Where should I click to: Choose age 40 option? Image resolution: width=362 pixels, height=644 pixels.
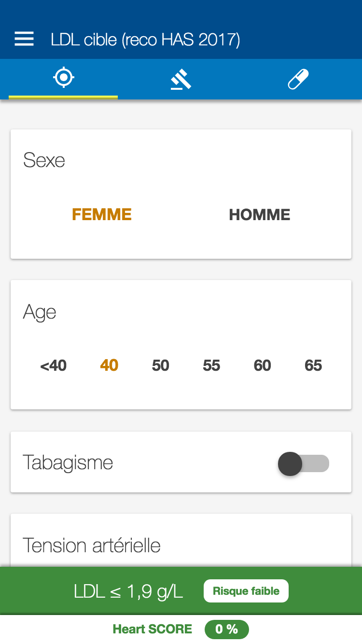(x=109, y=365)
